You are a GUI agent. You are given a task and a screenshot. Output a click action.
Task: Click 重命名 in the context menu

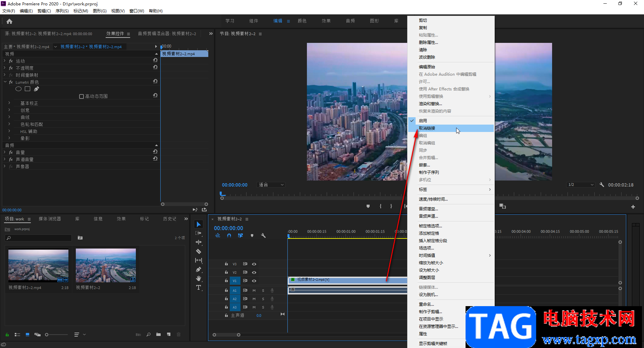coord(426,304)
